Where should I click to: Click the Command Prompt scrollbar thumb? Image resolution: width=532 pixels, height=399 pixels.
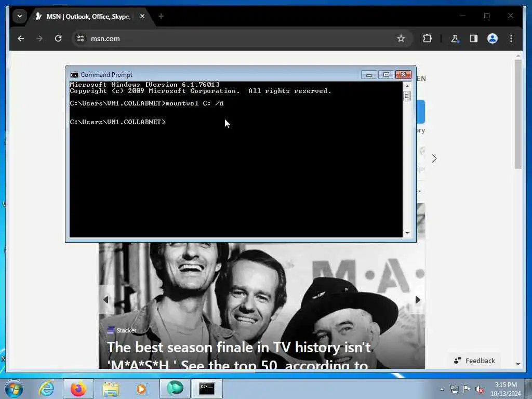point(407,96)
